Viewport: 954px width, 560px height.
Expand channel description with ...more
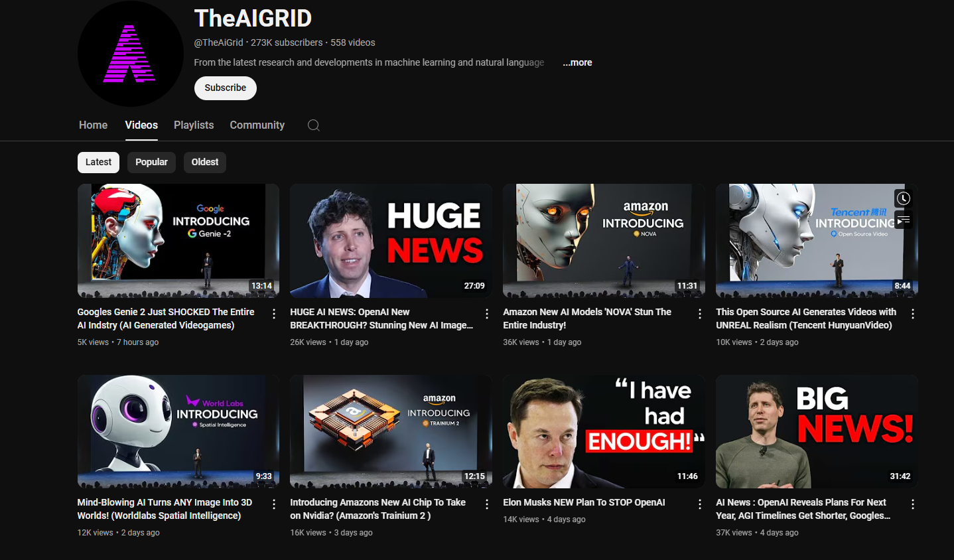click(x=577, y=62)
